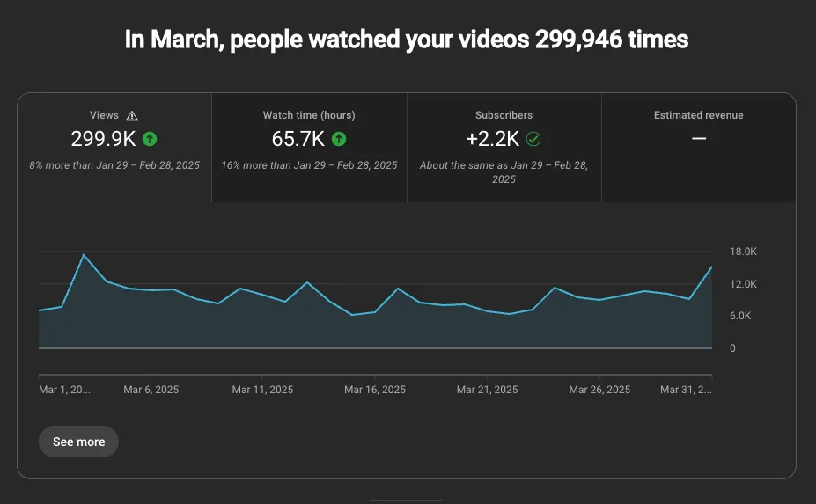This screenshot has width=816, height=504.
Task: Click the headline text about 299,946 views
Action: (407, 40)
